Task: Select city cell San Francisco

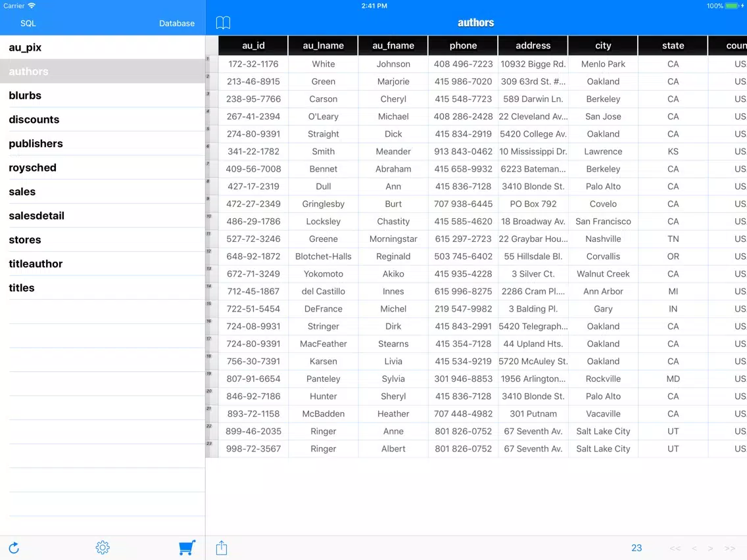Action: [x=603, y=222]
